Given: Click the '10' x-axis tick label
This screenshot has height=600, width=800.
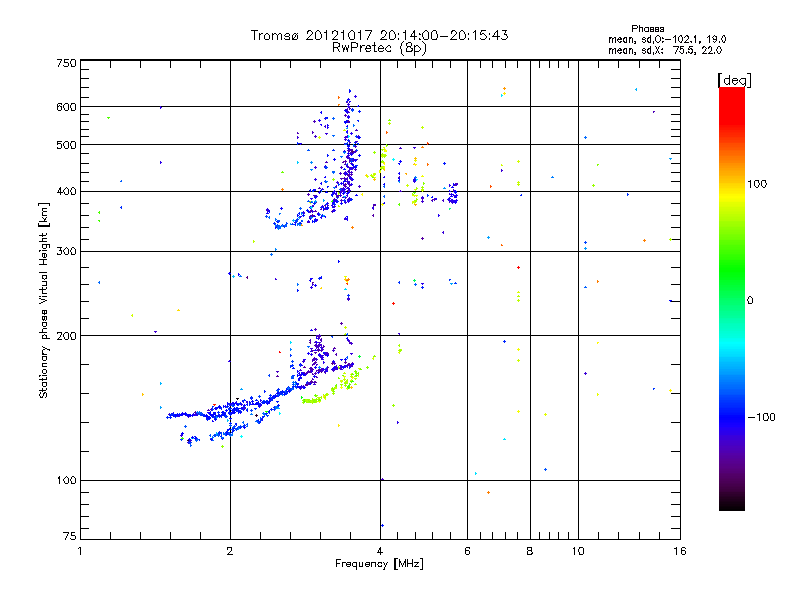Looking at the screenshot, I should tap(578, 551).
